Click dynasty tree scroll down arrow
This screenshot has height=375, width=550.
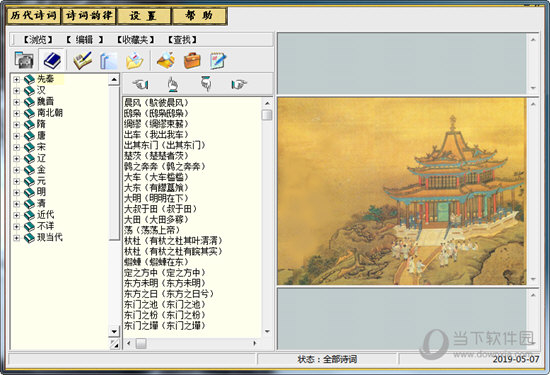point(114,331)
